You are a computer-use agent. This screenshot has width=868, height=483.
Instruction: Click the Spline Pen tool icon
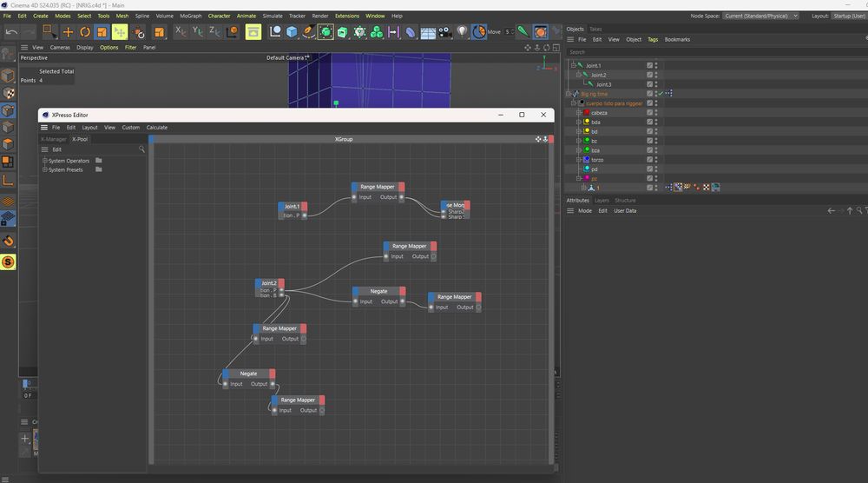click(x=308, y=32)
